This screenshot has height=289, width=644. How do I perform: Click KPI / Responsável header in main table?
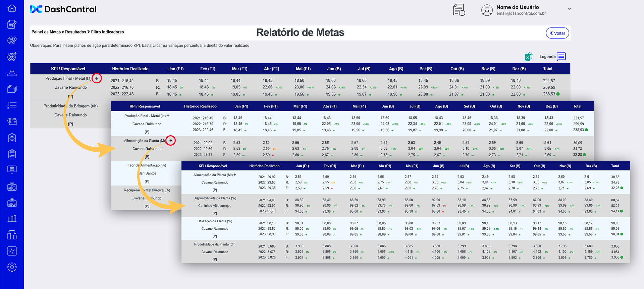[x=68, y=69]
